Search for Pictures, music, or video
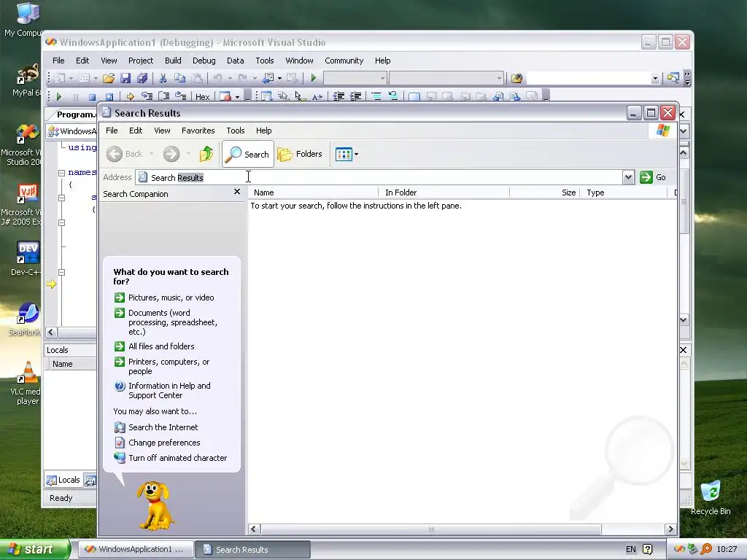The height and width of the screenshot is (560, 747). point(164,297)
